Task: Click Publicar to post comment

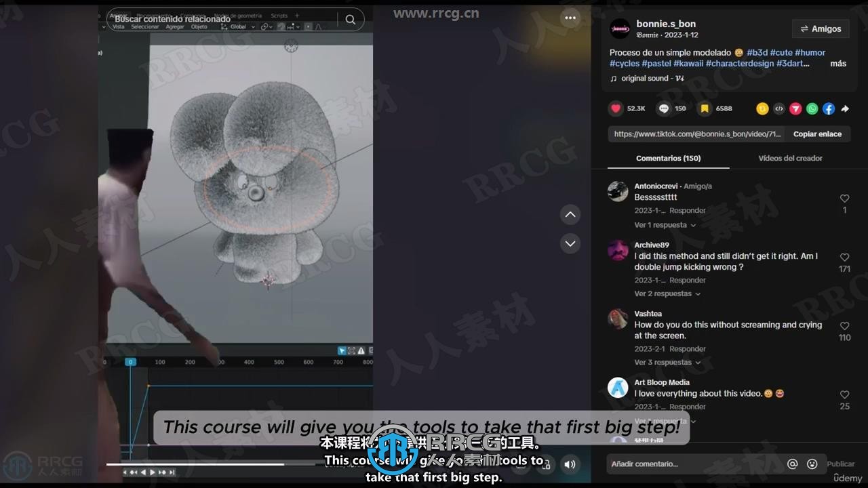Action: tap(840, 464)
